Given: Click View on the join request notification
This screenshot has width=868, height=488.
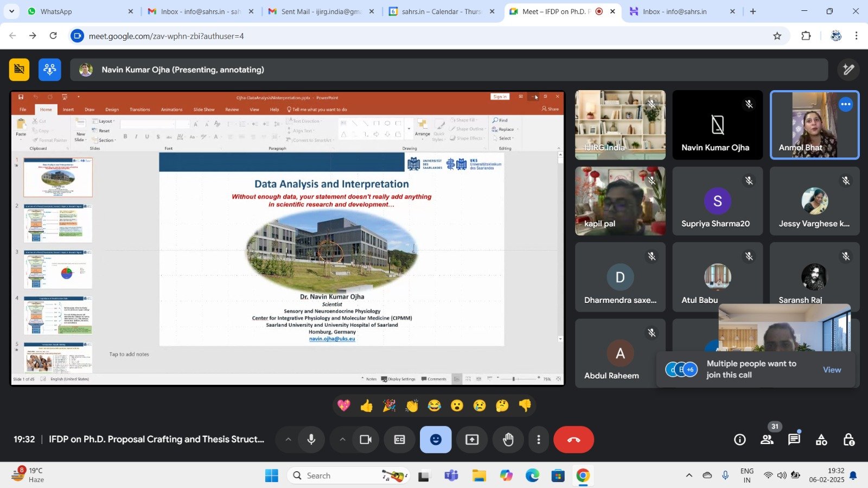Looking at the screenshot, I should [x=832, y=370].
